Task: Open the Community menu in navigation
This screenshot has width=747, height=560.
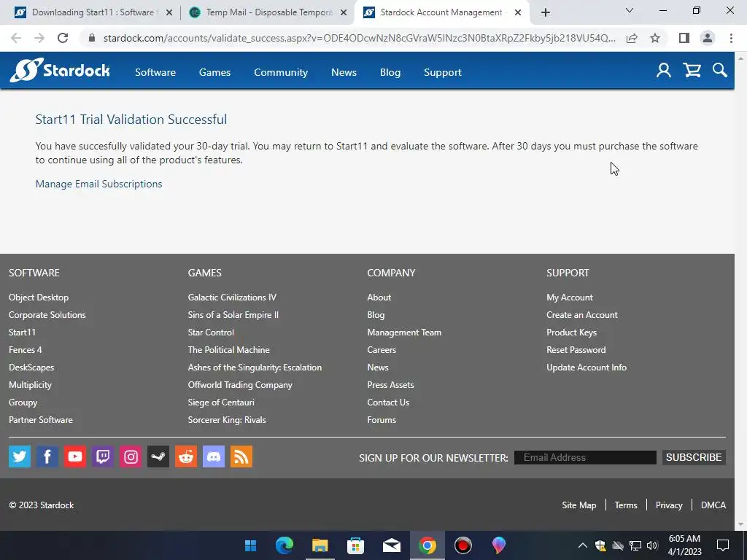Action: [x=281, y=72]
